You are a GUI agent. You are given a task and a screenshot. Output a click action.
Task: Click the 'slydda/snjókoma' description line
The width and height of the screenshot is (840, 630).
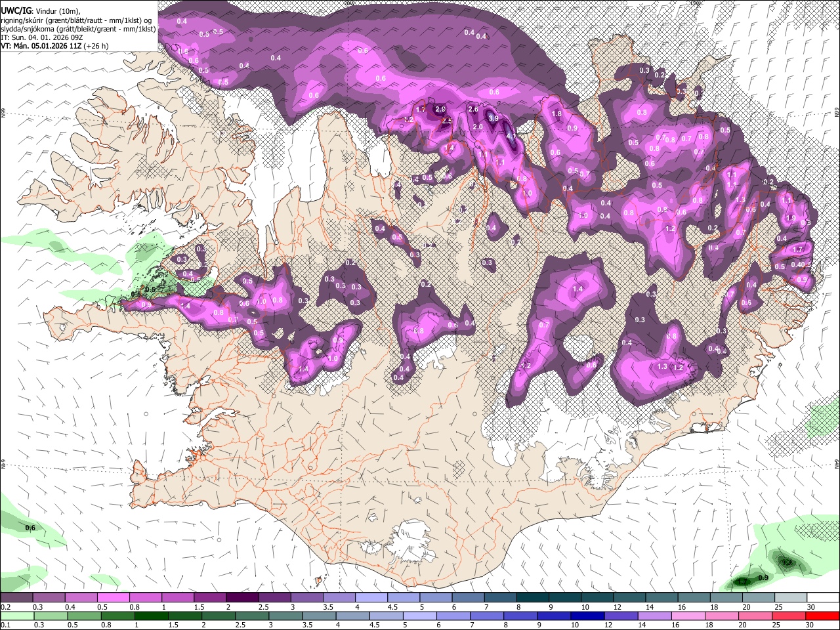[78, 29]
